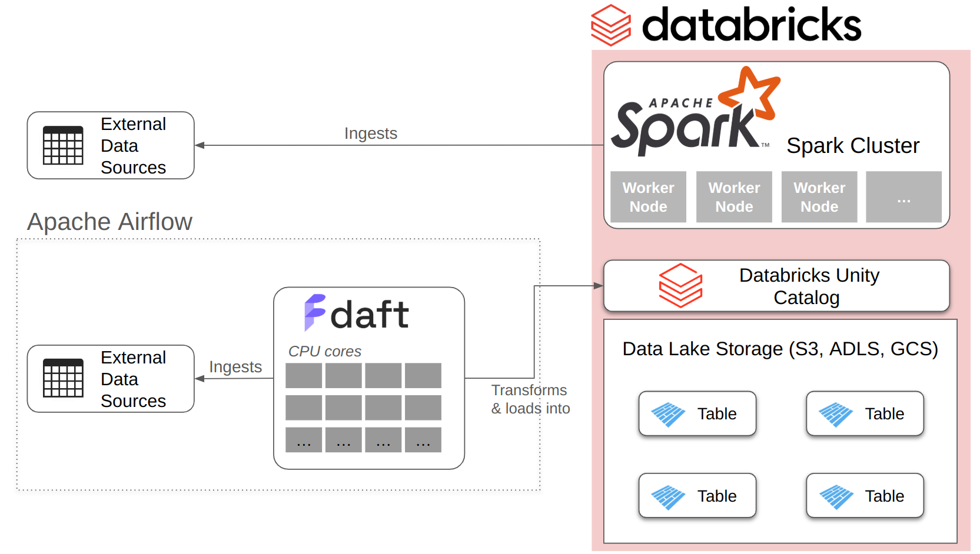
Task: Click the bottom-right blue Table icon
Action: pos(837,496)
